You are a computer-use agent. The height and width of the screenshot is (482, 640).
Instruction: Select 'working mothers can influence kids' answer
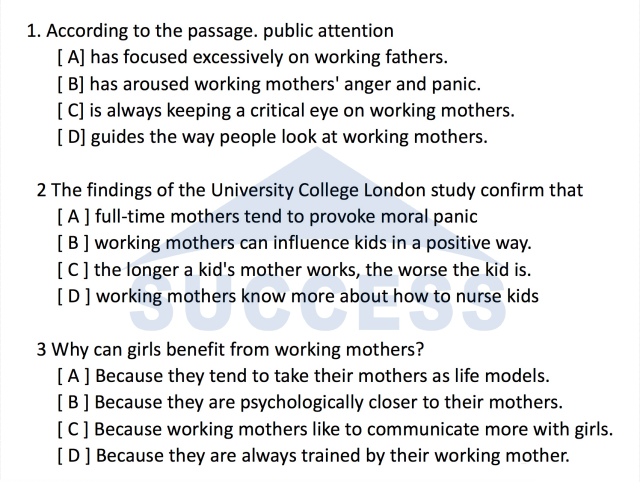tap(295, 243)
